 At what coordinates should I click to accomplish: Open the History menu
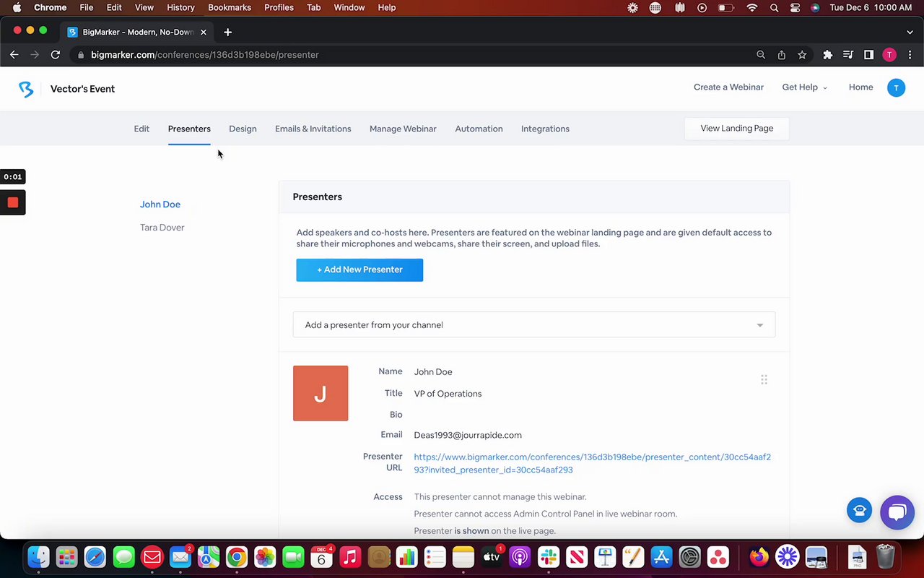pos(180,7)
